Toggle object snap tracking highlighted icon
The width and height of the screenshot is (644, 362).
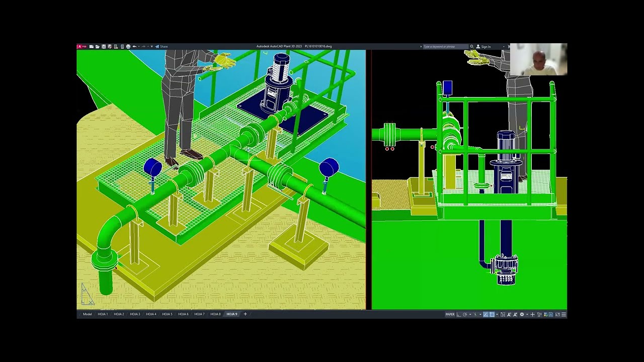tap(486, 314)
